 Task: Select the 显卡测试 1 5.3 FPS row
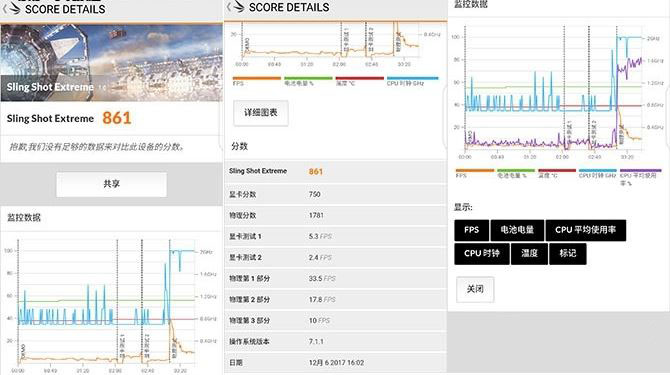click(x=335, y=236)
